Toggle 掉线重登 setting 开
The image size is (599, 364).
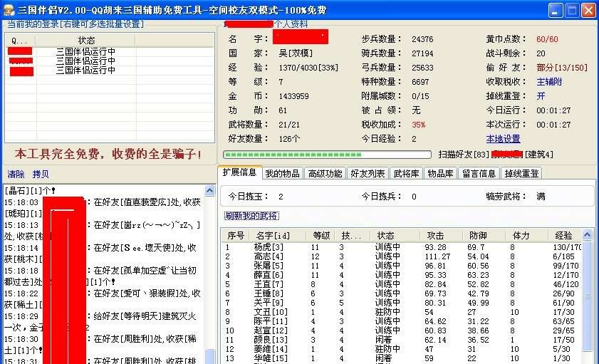[541, 96]
